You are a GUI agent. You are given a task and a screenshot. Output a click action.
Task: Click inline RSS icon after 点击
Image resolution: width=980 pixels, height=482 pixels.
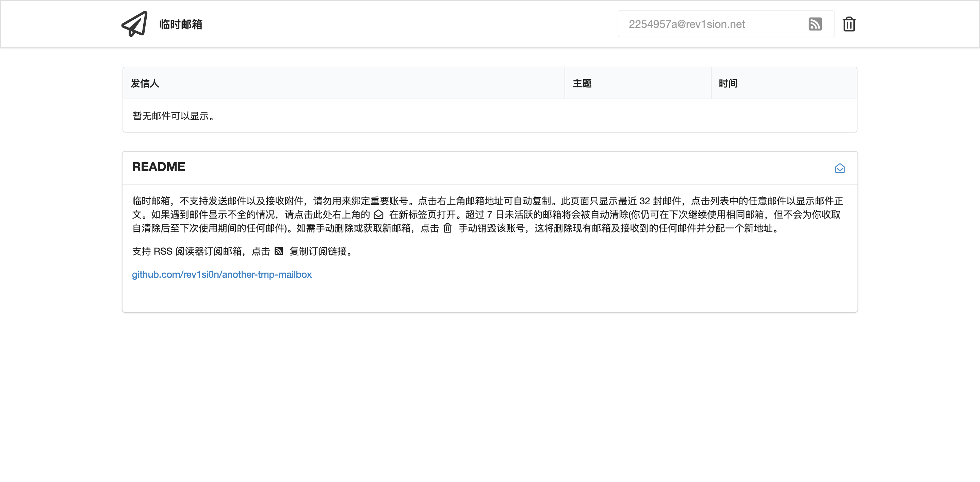[278, 251]
